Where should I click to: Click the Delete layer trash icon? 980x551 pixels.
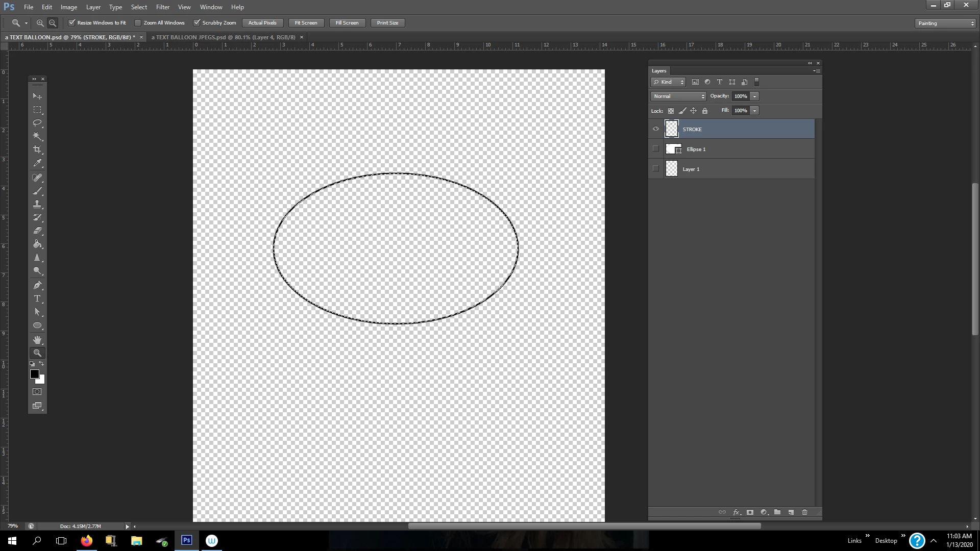[x=804, y=512]
